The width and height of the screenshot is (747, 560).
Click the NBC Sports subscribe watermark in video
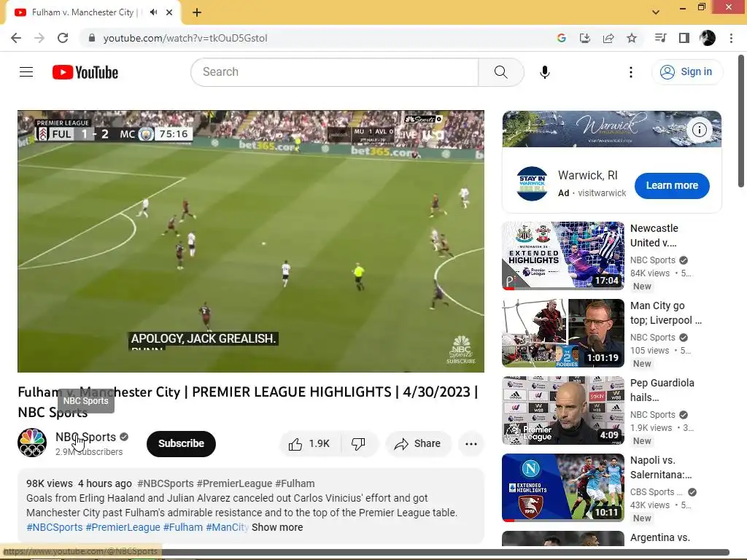click(x=461, y=350)
